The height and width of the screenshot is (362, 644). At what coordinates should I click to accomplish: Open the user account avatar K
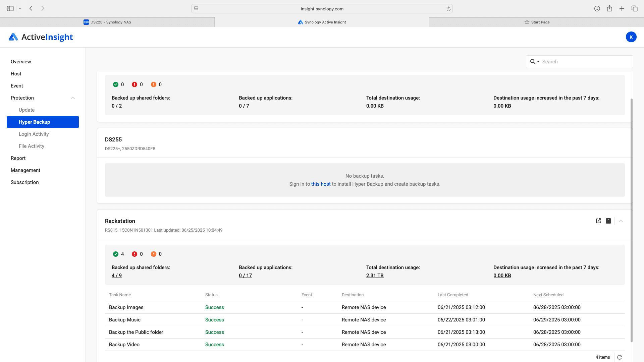coord(631,37)
